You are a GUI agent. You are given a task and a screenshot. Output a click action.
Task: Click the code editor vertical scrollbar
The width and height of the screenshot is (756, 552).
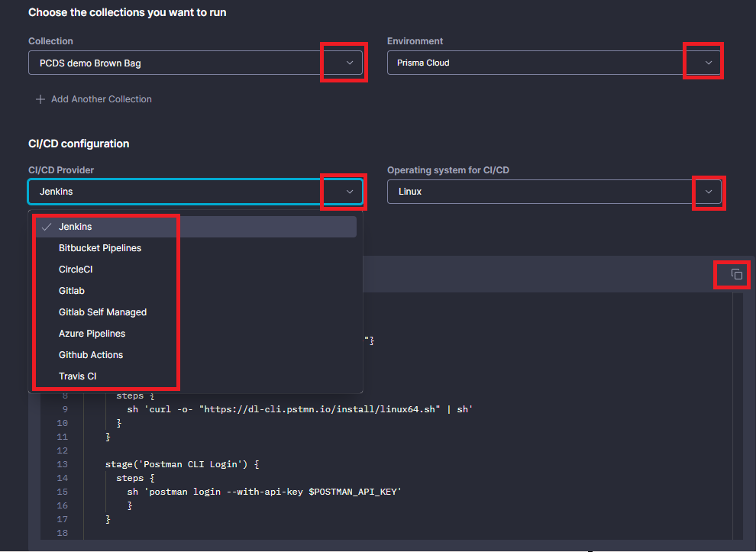[x=737, y=412]
